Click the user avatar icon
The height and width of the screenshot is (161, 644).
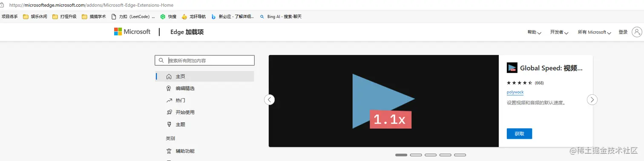coord(637,32)
